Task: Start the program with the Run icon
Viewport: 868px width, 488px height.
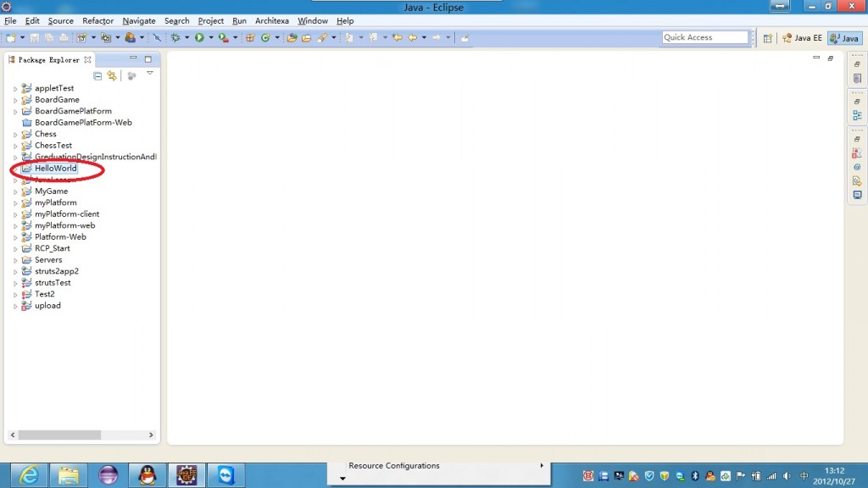Action: (199, 37)
